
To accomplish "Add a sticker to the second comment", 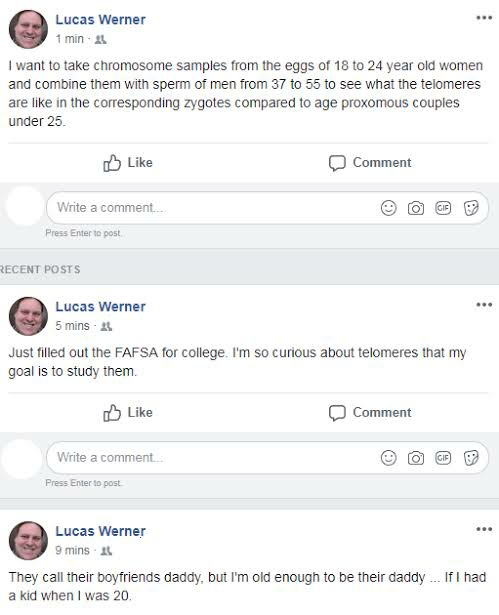I will pyautogui.click(x=471, y=458).
